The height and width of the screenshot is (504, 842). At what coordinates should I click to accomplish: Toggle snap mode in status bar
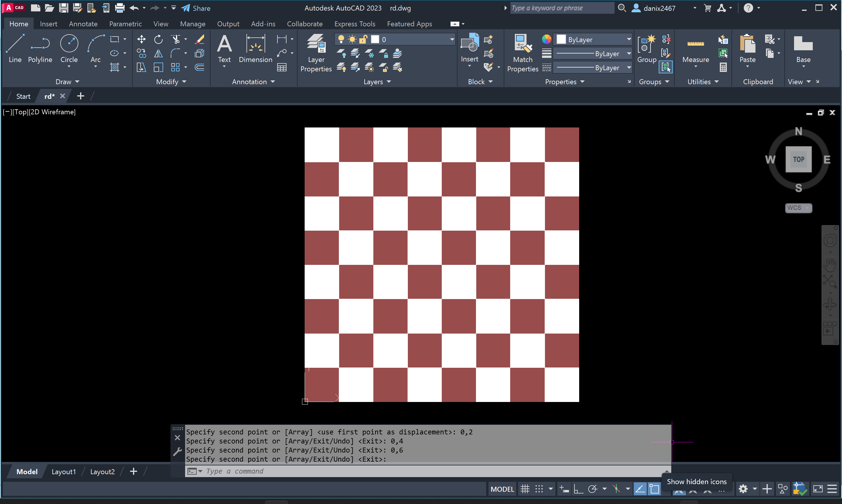click(539, 489)
